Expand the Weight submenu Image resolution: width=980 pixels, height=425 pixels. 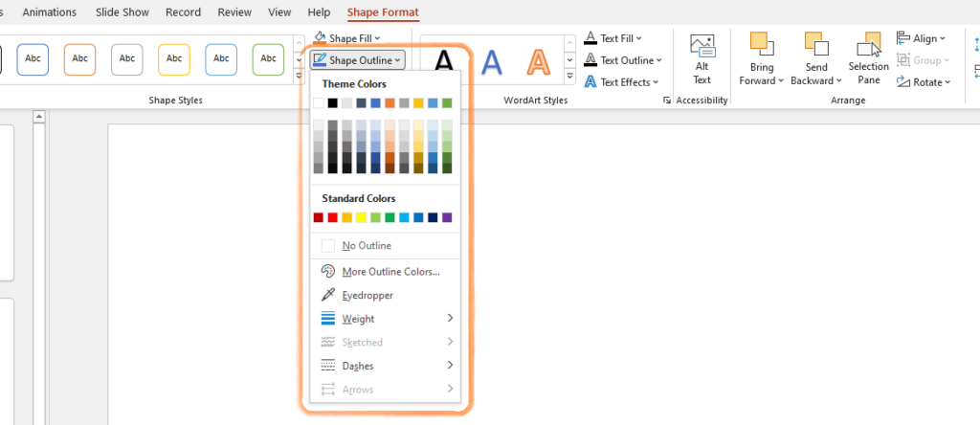click(358, 319)
